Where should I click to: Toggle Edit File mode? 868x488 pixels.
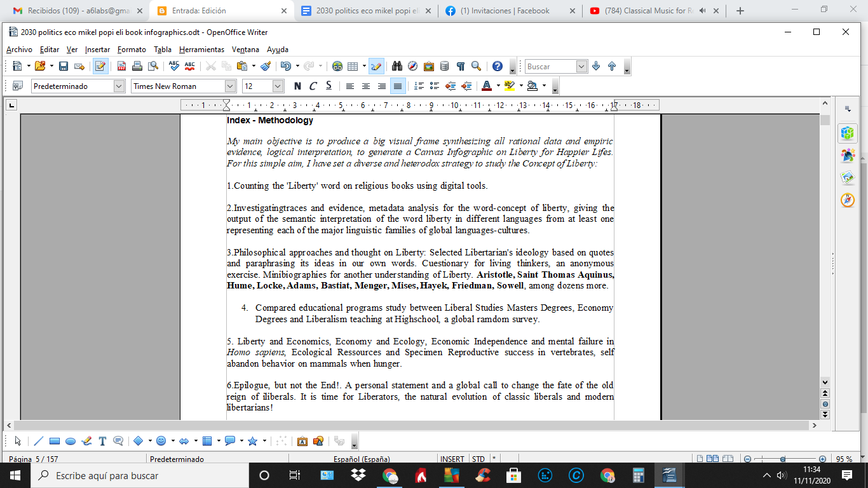[100, 66]
